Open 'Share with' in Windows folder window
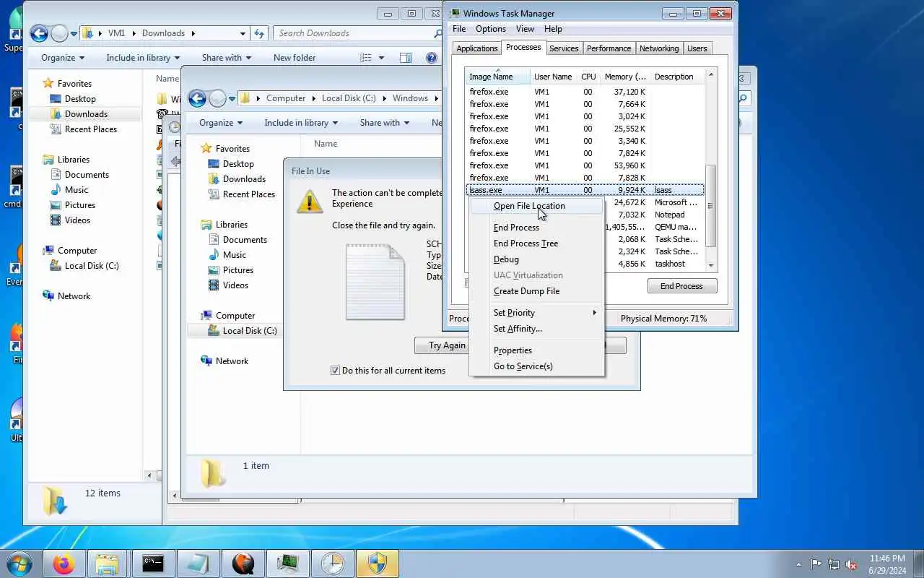Image resolution: width=924 pixels, height=578 pixels. click(385, 123)
